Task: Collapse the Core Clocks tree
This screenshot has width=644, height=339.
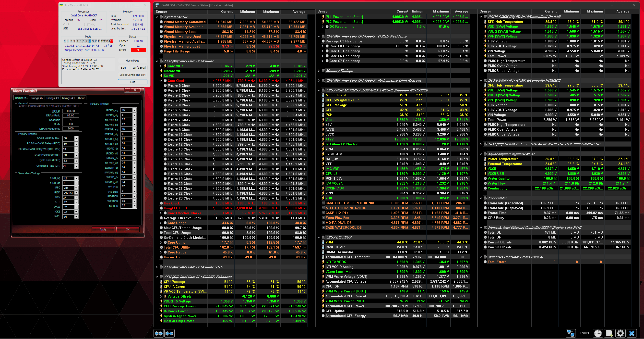Action: (161, 81)
